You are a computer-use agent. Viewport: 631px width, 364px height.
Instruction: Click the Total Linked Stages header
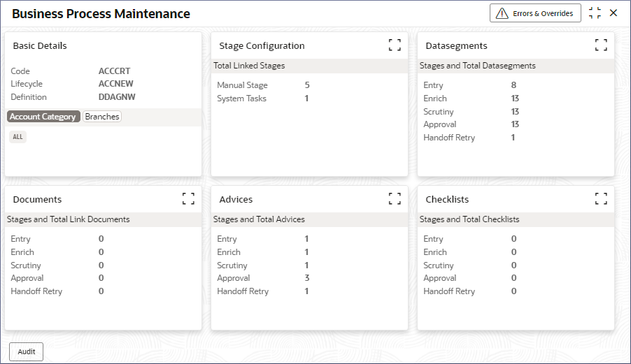(x=249, y=66)
